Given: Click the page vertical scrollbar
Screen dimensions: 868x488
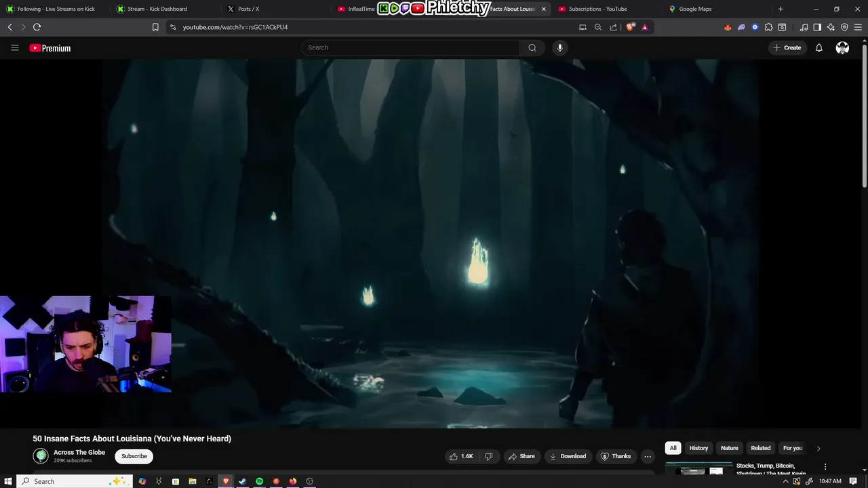Looking at the screenshot, I should (865, 115).
